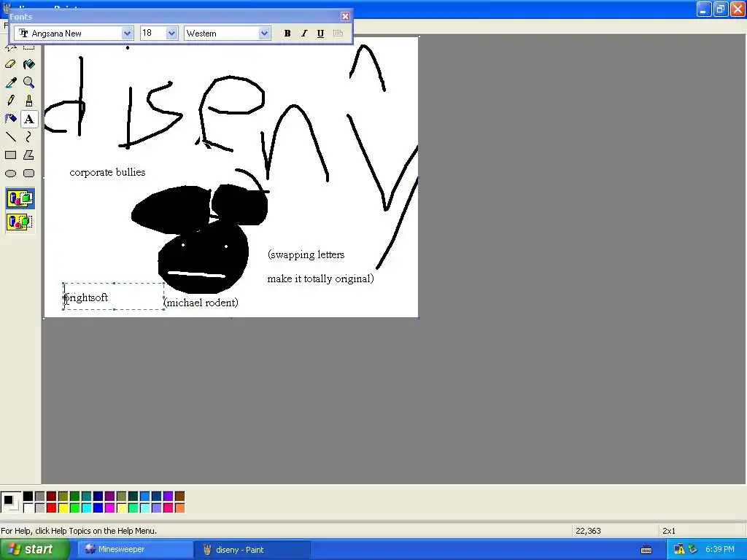Image resolution: width=747 pixels, height=560 pixels.
Task: Click the 6:39 PM taskbar clock
Action: 720,550
